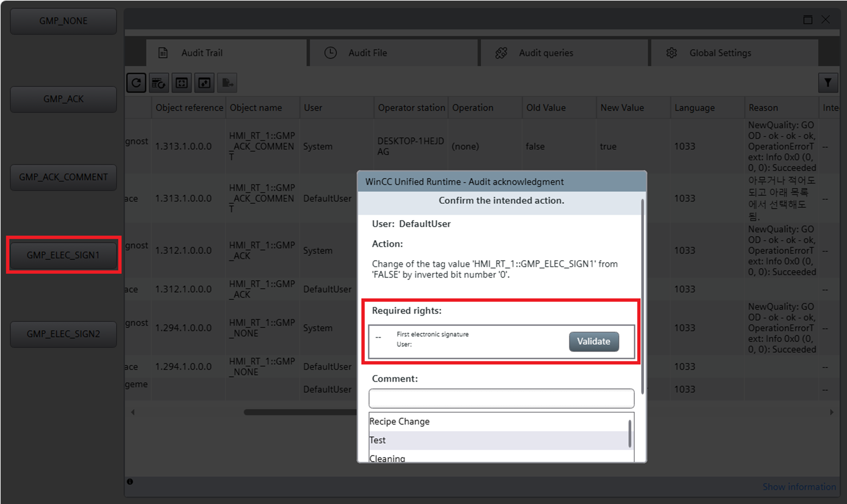Select Test in comment list

[498, 440]
